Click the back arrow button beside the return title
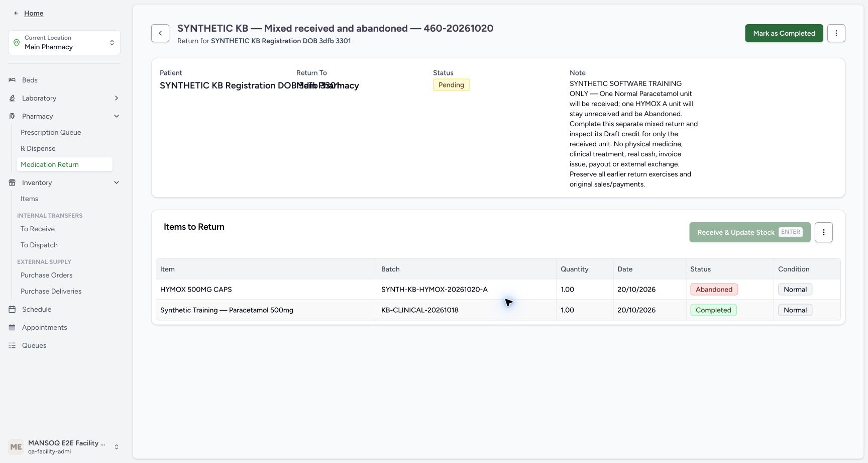 [x=160, y=33]
